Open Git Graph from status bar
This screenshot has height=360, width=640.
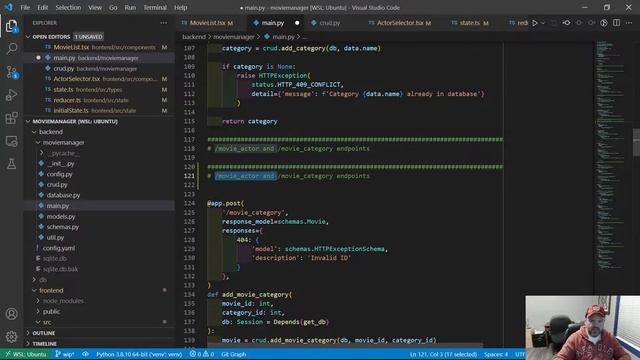coord(233,354)
